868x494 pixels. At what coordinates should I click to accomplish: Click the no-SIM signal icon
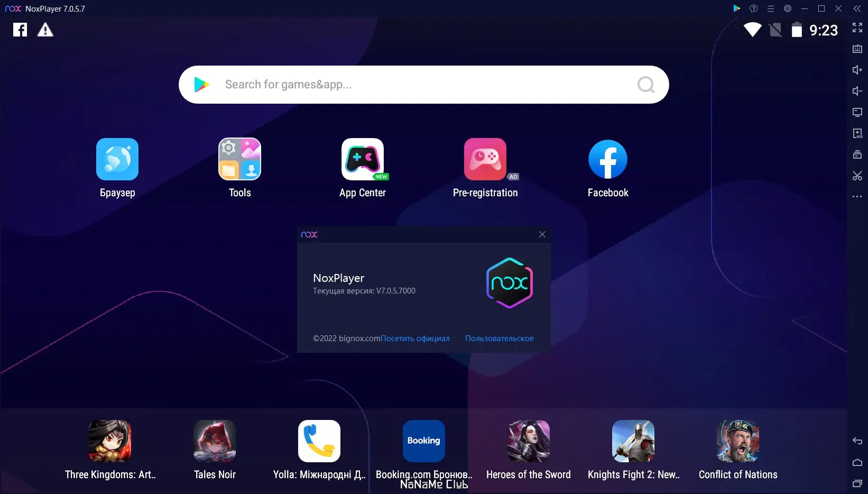(775, 30)
